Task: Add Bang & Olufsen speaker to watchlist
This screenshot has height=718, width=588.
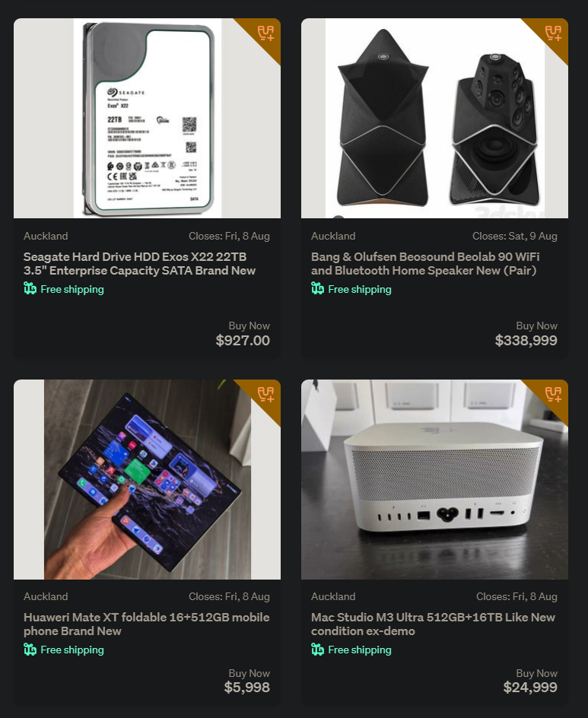Action: tap(554, 33)
